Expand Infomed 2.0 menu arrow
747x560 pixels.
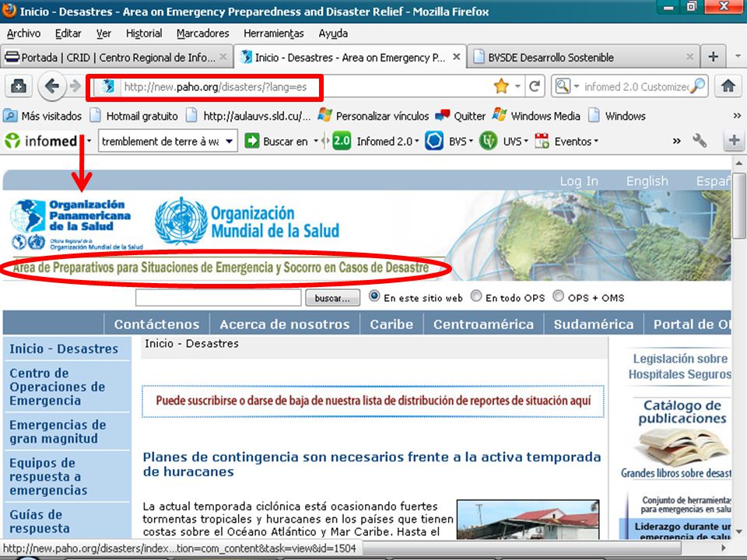[x=417, y=141]
